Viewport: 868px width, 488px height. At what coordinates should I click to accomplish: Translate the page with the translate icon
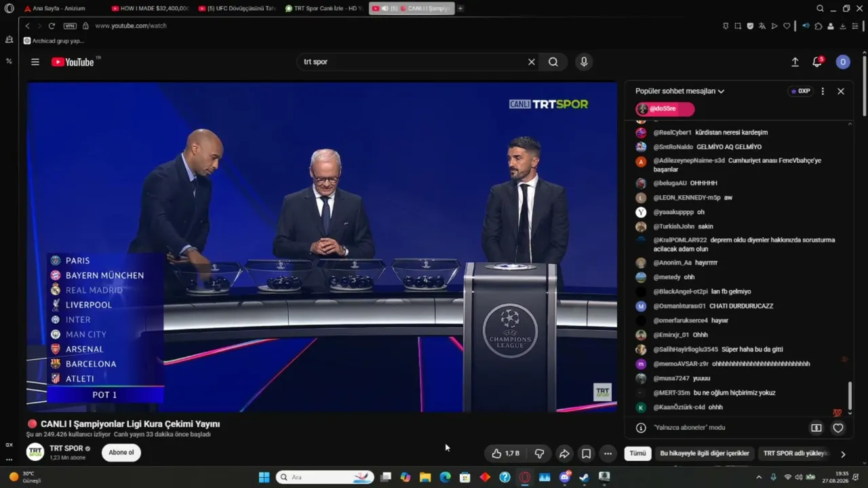click(x=762, y=26)
